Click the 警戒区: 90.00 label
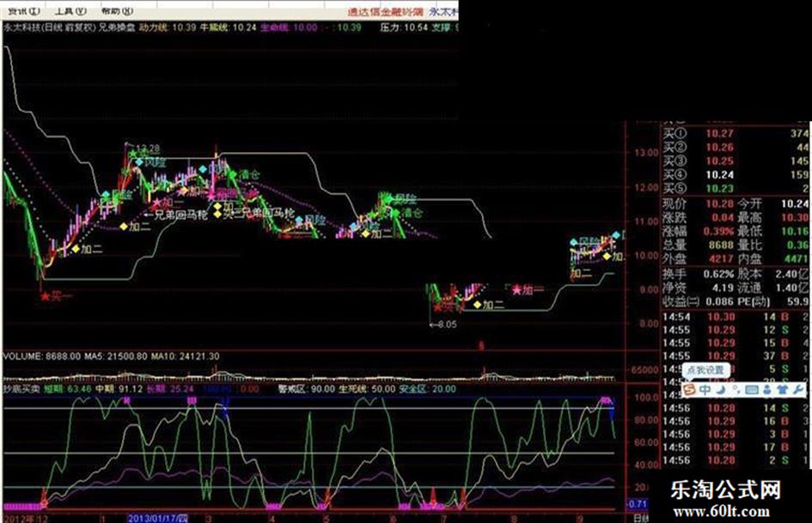 click(307, 389)
